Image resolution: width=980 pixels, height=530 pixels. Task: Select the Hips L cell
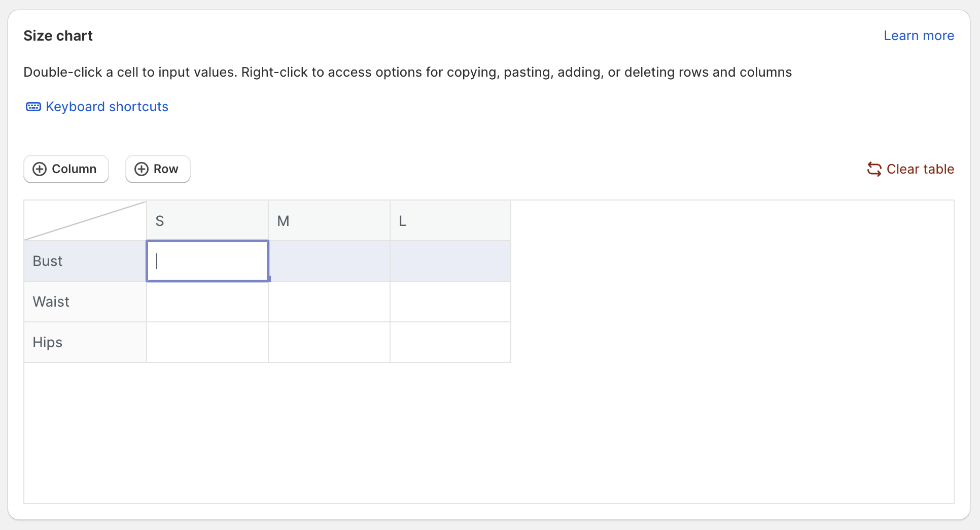click(450, 342)
